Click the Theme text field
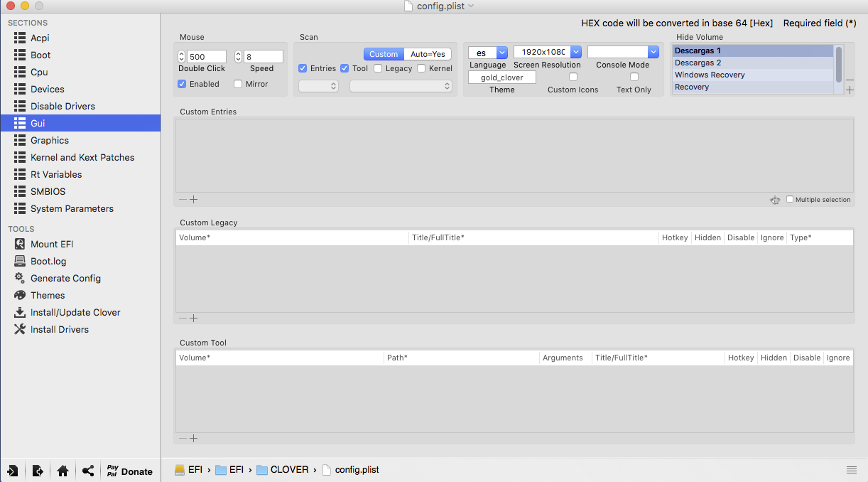868x482 pixels. click(501, 77)
